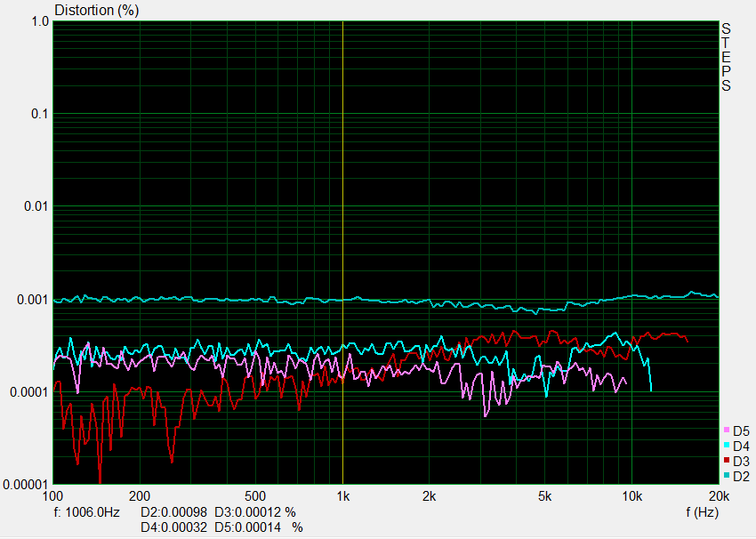Select the D5 legend label
The width and height of the screenshot is (756, 539).
[x=741, y=431]
